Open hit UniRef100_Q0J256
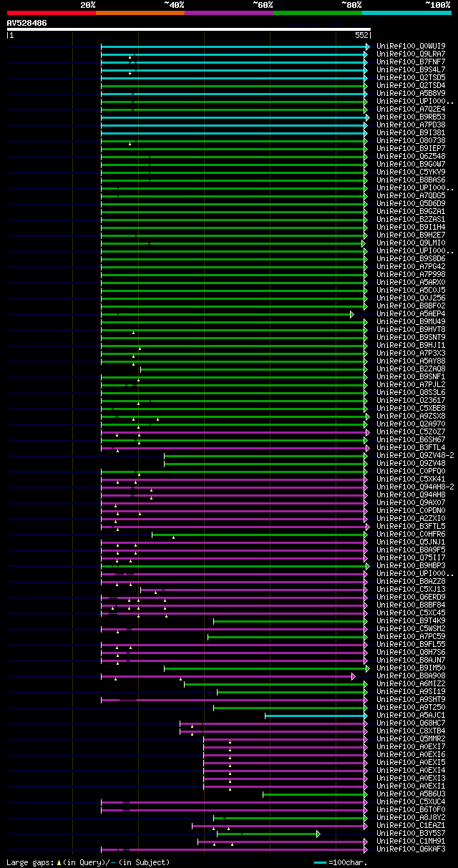The image size is (458, 868). [411, 298]
